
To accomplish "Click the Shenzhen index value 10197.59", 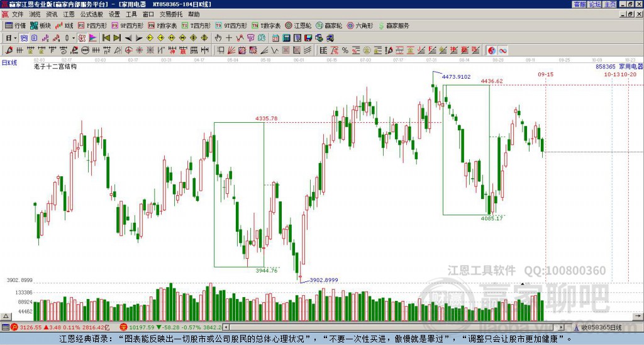I will tap(142, 327).
